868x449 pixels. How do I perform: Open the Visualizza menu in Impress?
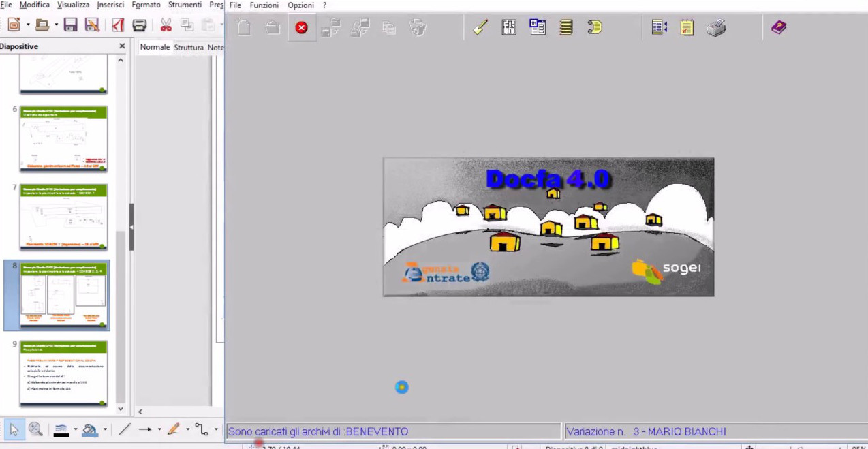74,5
